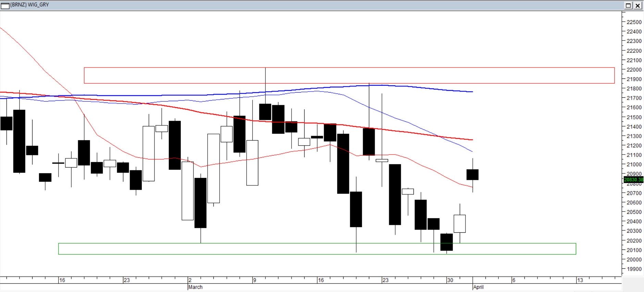This screenshot has height=292, width=644.
Task: Select the last black candle on April 1
Action: 472,174
